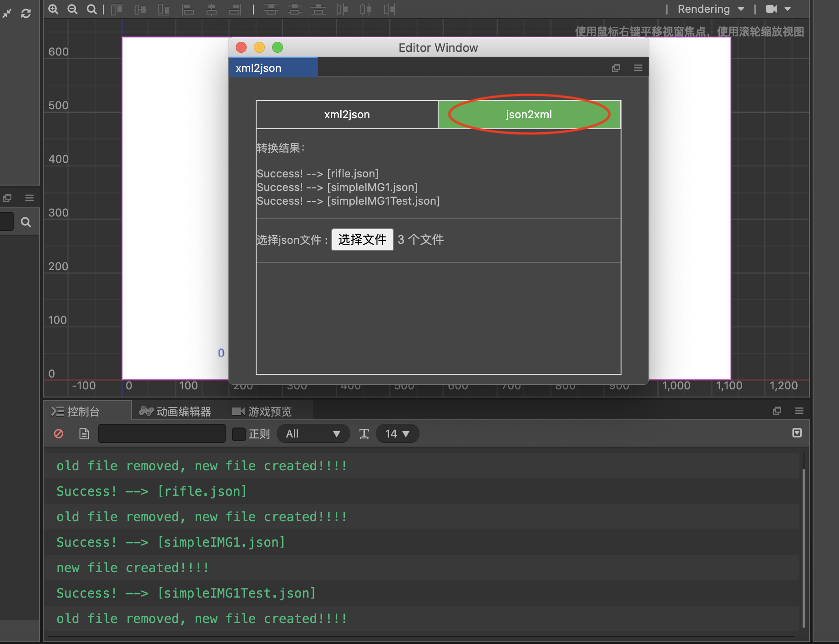Click the 选择文件 file picker button
The width and height of the screenshot is (839, 644).
click(362, 240)
